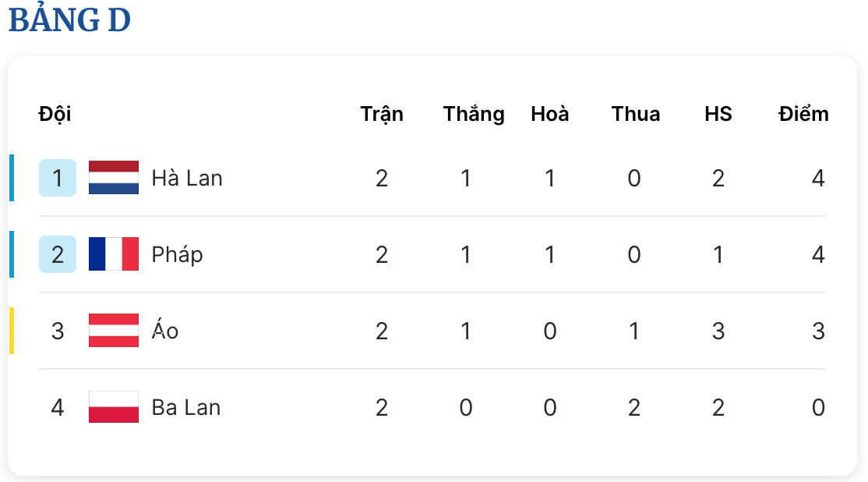868x482 pixels.
Task: Open the Áo team link
Action: [x=165, y=329]
